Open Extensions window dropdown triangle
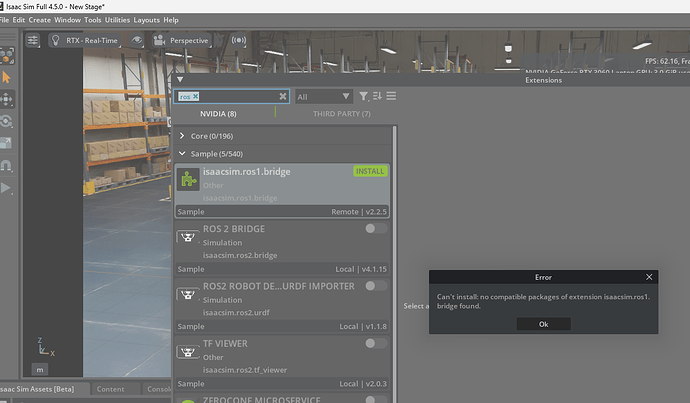The width and height of the screenshot is (690, 403). (x=180, y=80)
